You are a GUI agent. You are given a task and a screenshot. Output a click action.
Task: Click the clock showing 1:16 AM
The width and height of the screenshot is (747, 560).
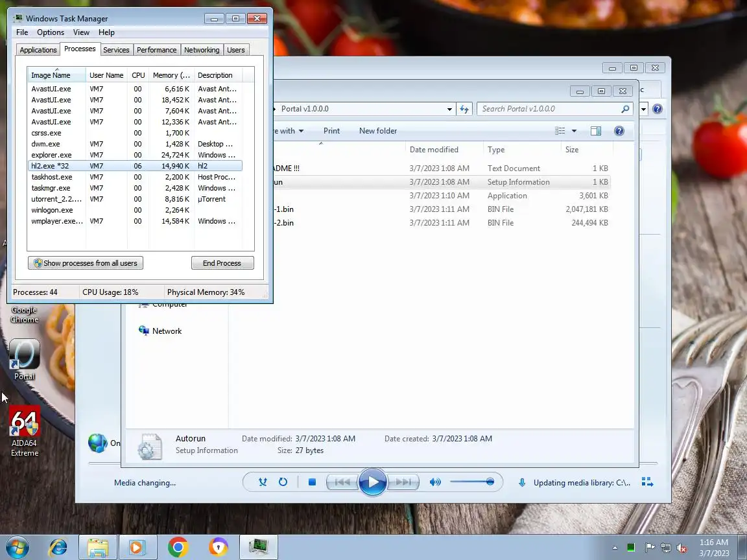click(714, 542)
